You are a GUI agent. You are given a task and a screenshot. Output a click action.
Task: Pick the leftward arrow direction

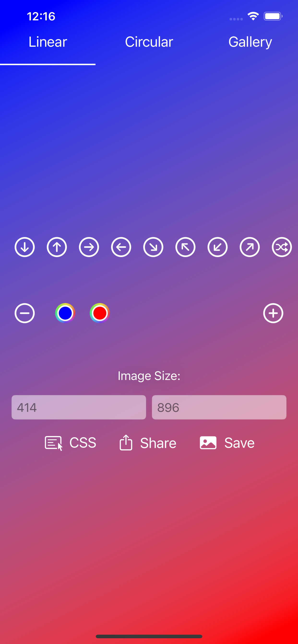[x=121, y=247]
